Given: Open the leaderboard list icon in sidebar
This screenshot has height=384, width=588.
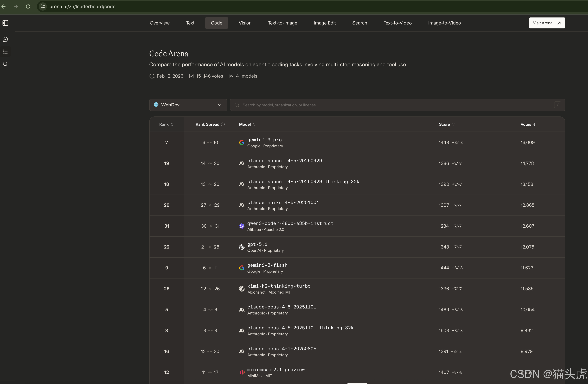Looking at the screenshot, I should pyautogui.click(x=5, y=52).
